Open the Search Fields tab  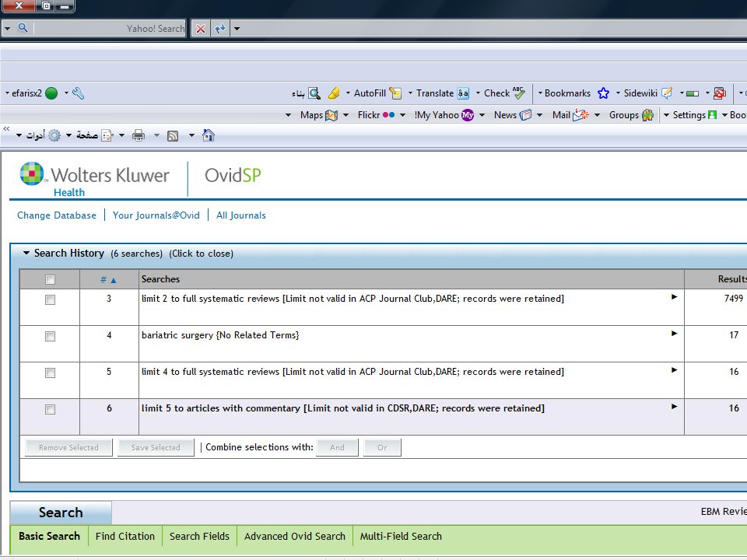199,536
